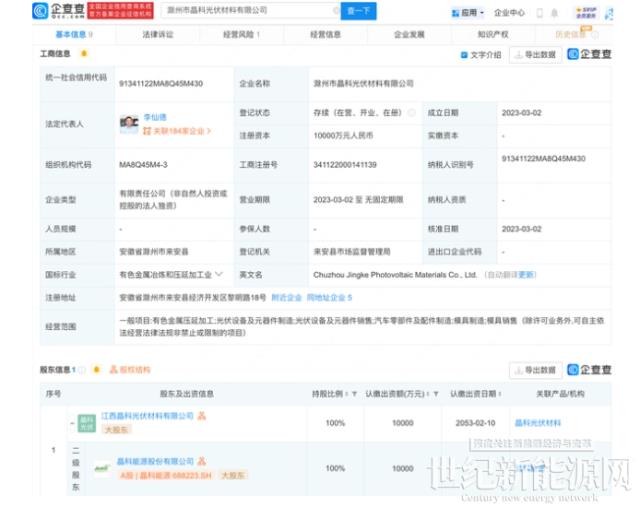Open the 同地址企业 5 link
Viewport: 640px width, 507px height.
tap(329, 298)
